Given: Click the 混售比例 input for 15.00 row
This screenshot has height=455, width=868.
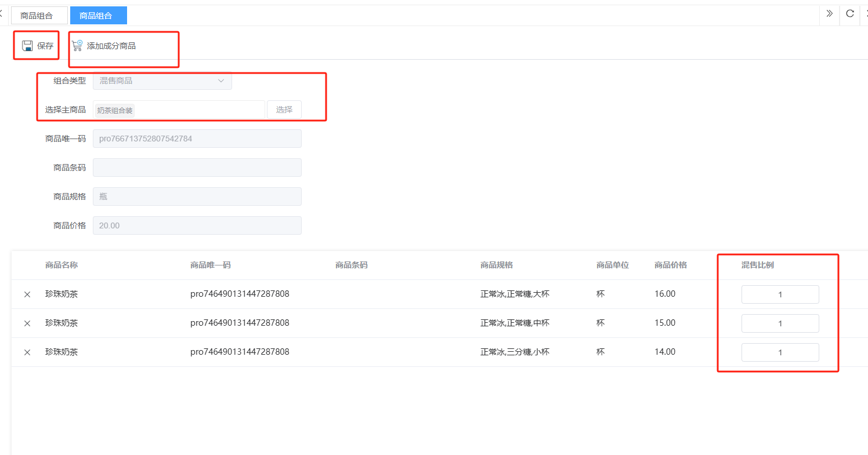Looking at the screenshot, I should tap(780, 323).
